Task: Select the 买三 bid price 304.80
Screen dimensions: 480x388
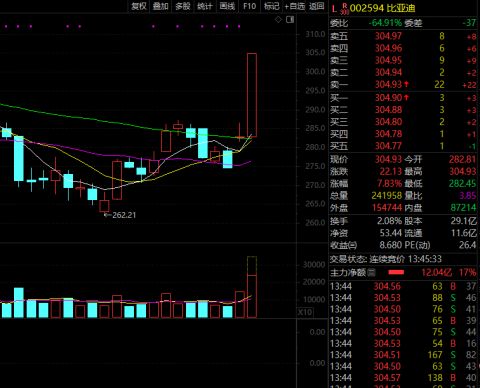Action: click(x=388, y=122)
